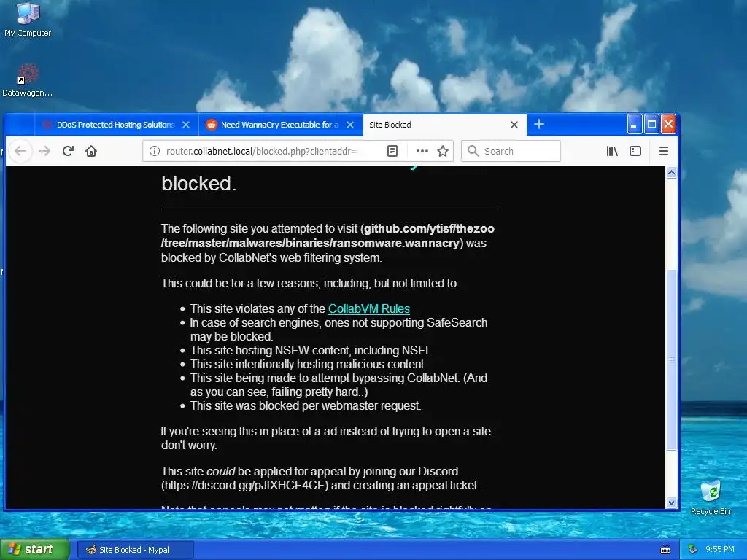Click the 'blocked.' heading text

click(198, 183)
